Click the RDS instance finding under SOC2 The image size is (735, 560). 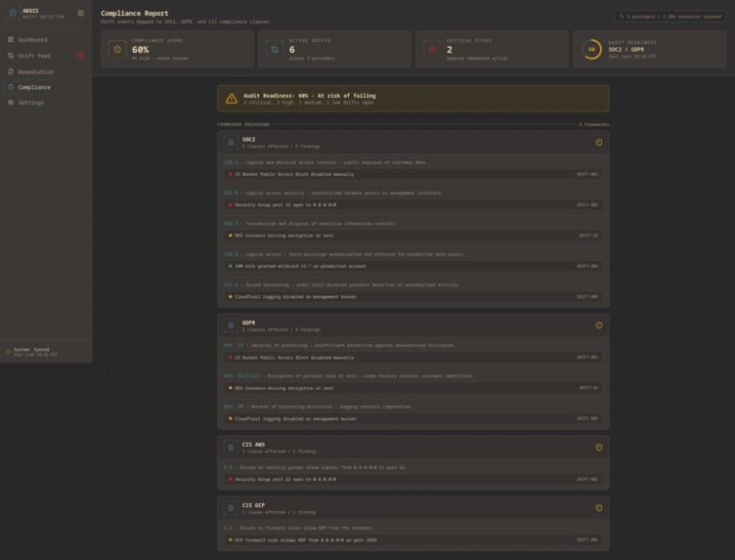pyautogui.click(x=413, y=236)
